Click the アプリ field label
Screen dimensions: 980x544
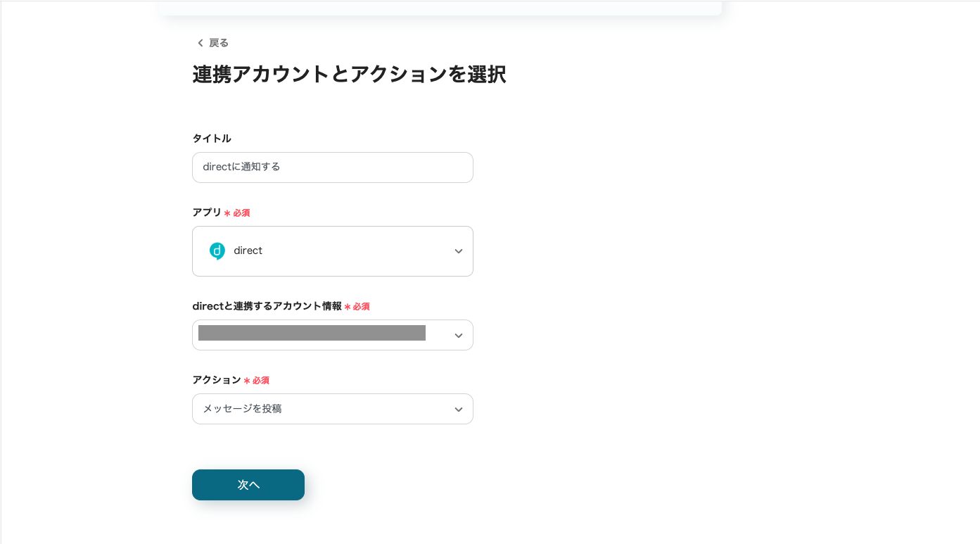[207, 213]
